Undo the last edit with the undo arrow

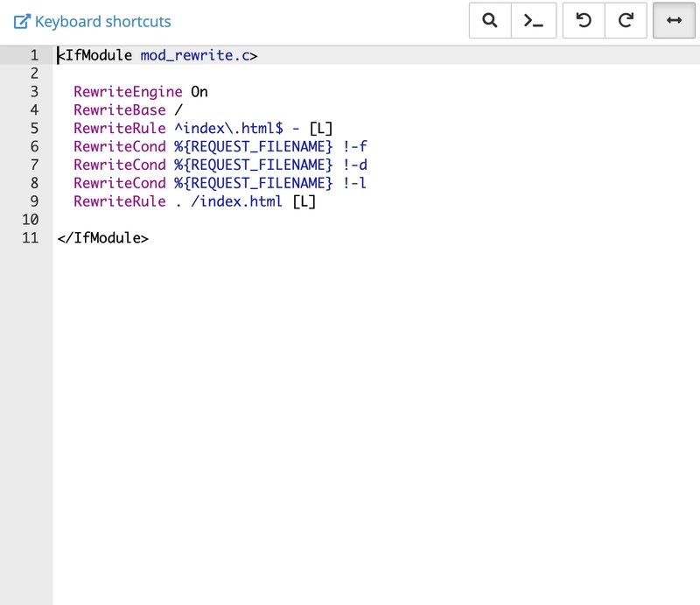tap(584, 20)
